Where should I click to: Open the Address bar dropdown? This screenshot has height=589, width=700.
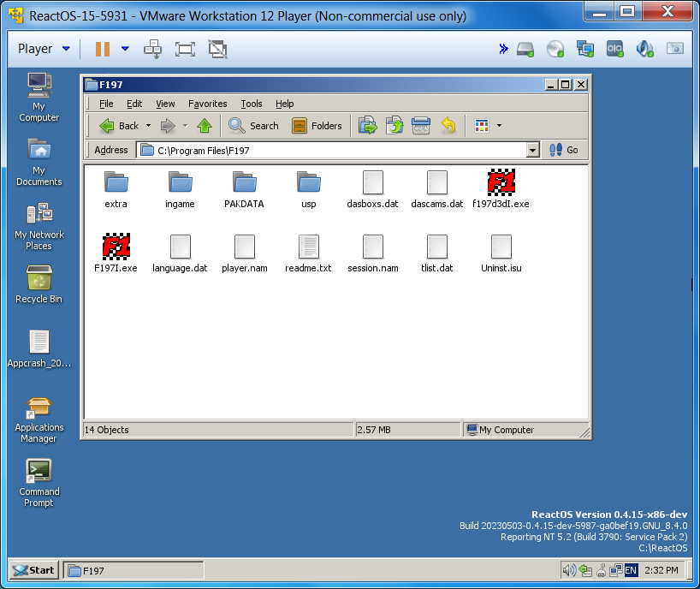(532, 150)
